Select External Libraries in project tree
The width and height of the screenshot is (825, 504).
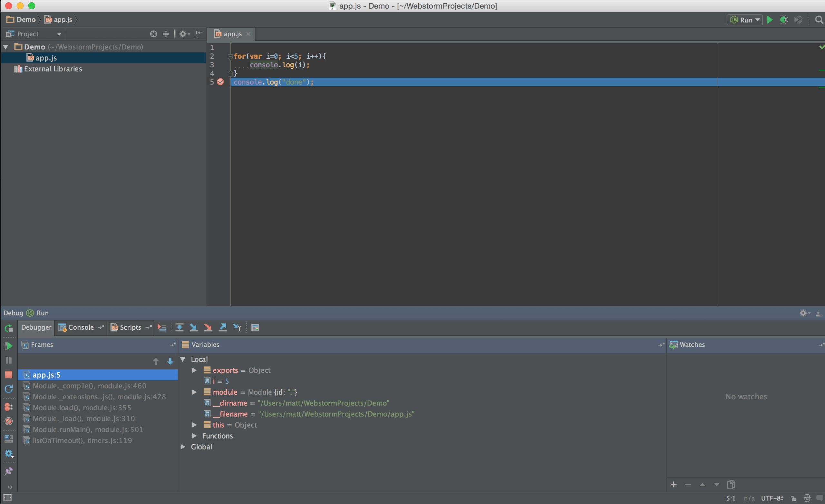click(53, 69)
